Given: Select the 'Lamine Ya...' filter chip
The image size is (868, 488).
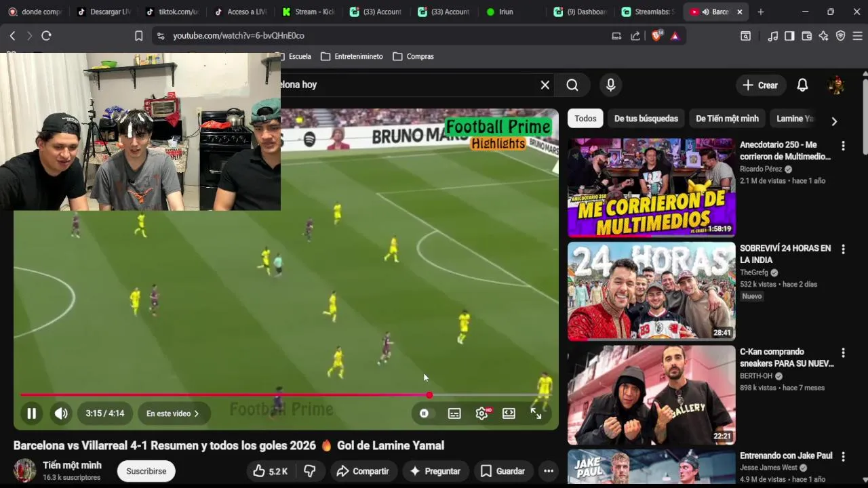Looking at the screenshot, I should coord(795,119).
